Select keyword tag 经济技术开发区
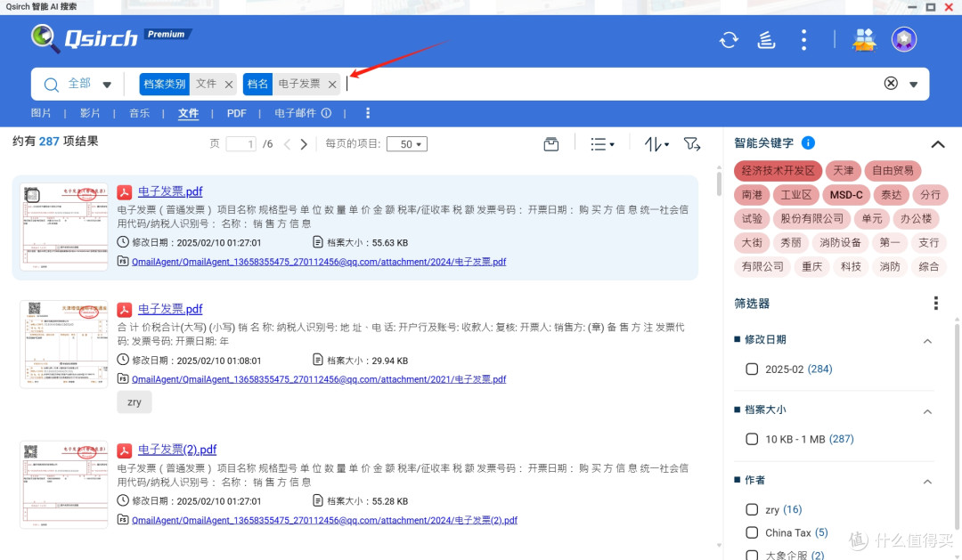Image resolution: width=962 pixels, height=560 pixels. coord(778,171)
